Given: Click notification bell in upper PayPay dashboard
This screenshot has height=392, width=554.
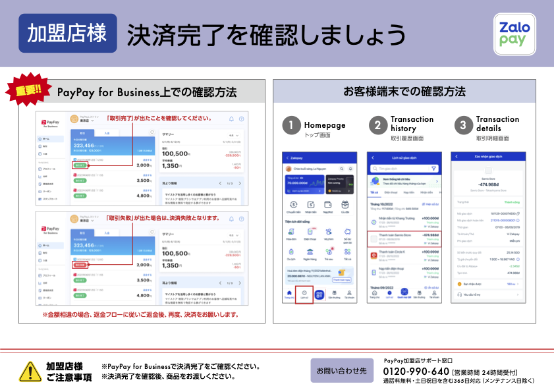Looking at the screenshot, I should 231,119.
